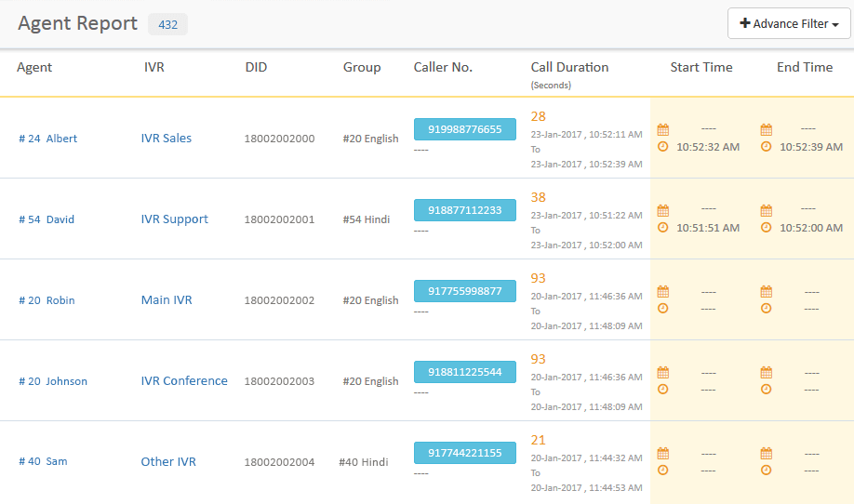854x504 pixels.
Task: Click the Caller No. column header
Action: (x=443, y=67)
